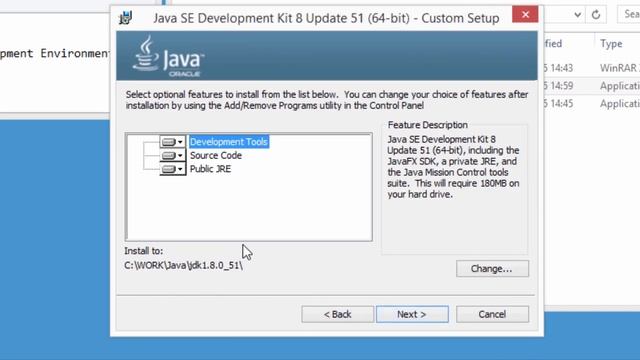Image resolution: width=640 pixels, height=360 pixels.
Task: Open the Explorer address bar history dropdown
Action: 578,15
